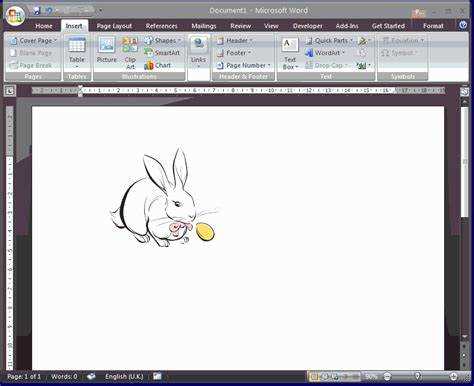This screenshot has height=386, width=474.
Task: Click the WordArt icon
Action: 324,53
